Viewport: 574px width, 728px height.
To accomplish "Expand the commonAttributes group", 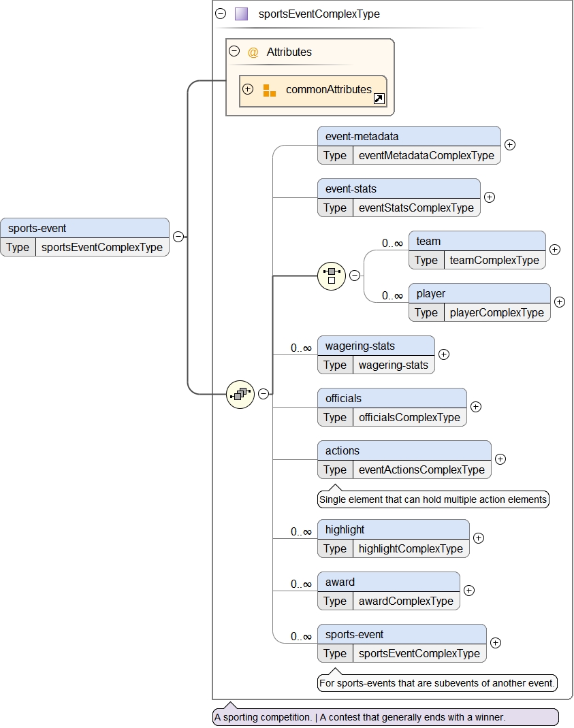I will tap(248, 89).
